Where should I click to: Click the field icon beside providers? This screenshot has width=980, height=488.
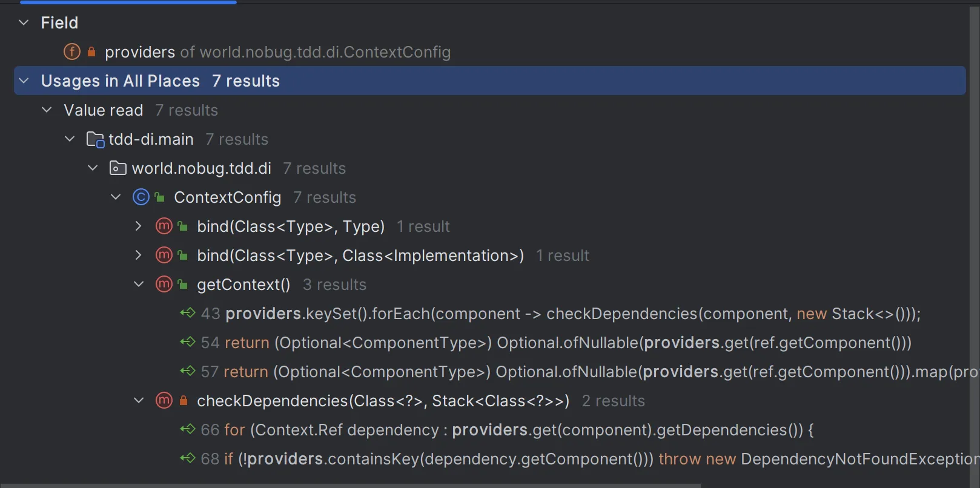tap(71, 52)
